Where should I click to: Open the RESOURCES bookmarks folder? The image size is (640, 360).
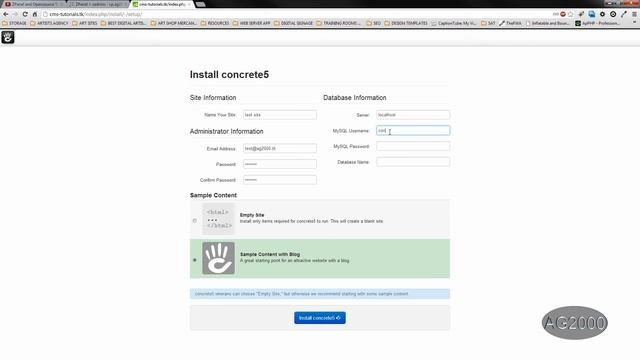pyautogui.click(x=215, y=23)
